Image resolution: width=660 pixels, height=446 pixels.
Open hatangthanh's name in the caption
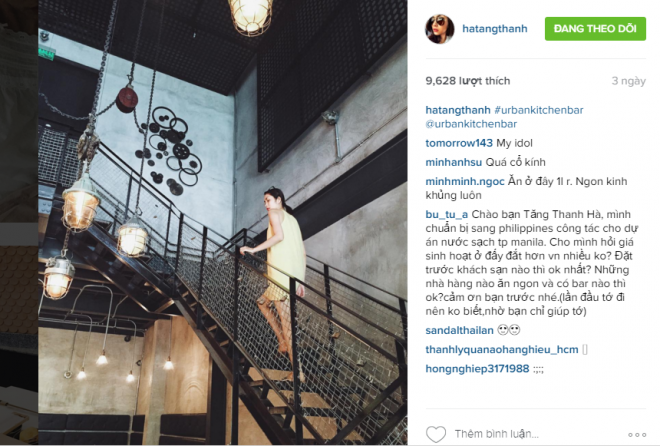pos(458,110)
